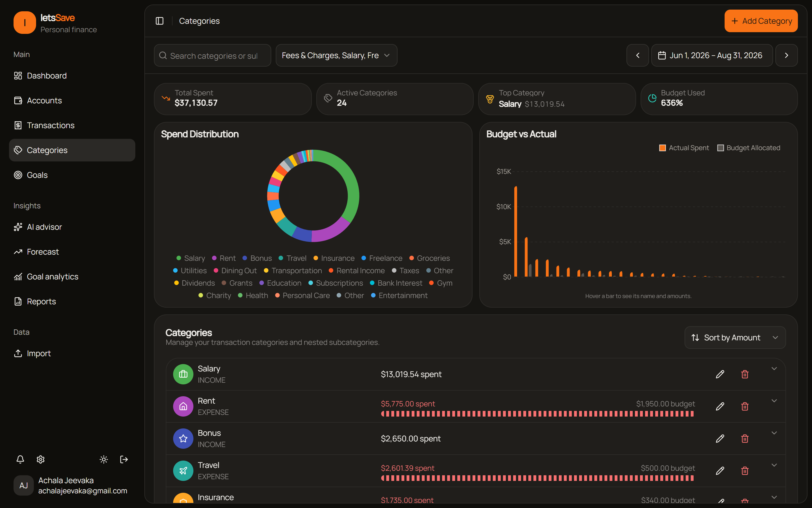Toggle the sidebar panel icon
Screen dimensions: 812x508
[x=159, y=21]
